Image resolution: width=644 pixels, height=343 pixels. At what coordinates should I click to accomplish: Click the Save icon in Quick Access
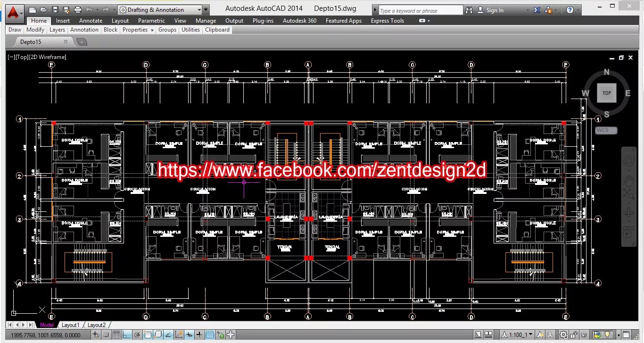[55, 9]
